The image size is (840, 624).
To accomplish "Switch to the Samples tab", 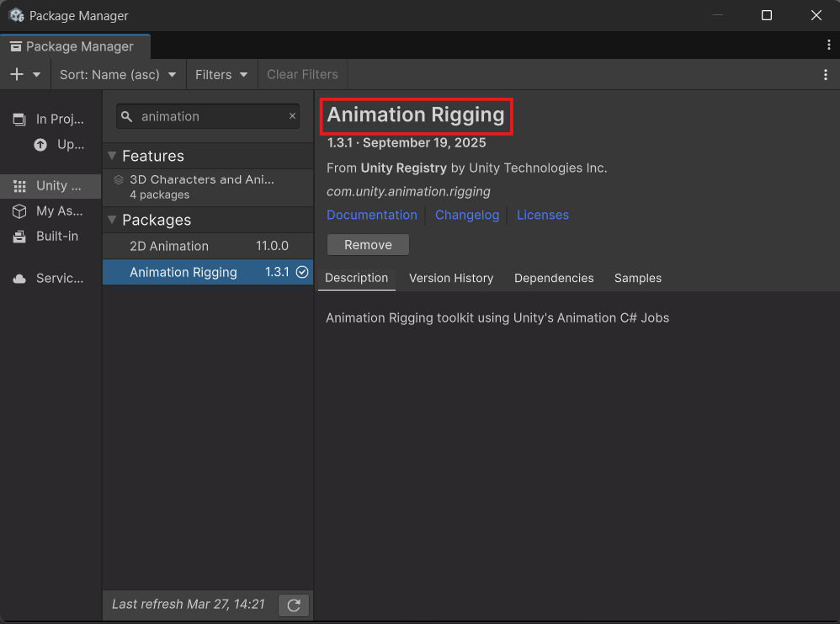I will coord(638,278).
